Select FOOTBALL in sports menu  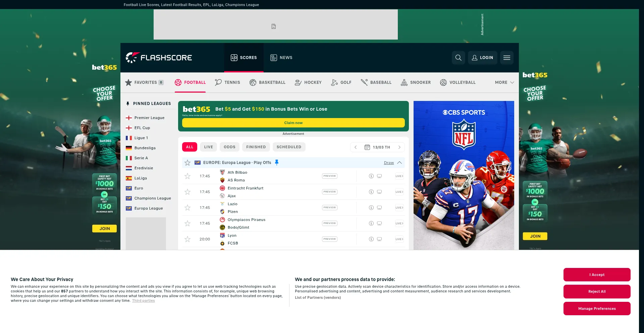tap(190, 82)
